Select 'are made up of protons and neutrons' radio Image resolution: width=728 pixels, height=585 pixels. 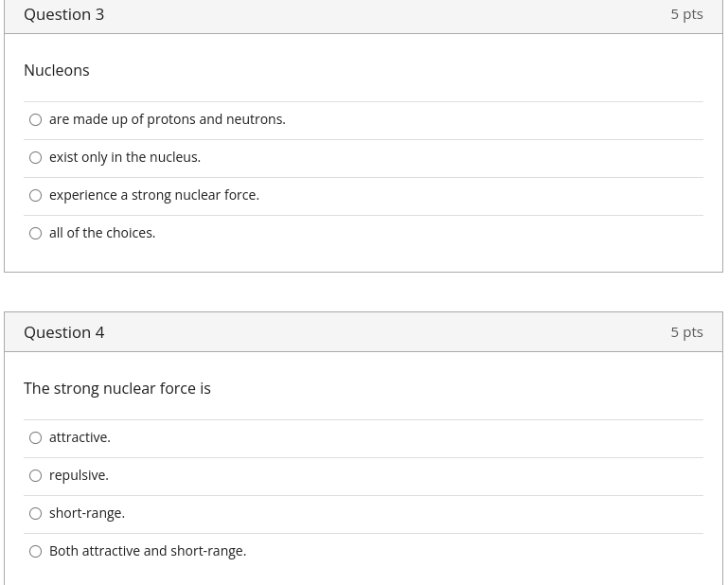point(35,120)
